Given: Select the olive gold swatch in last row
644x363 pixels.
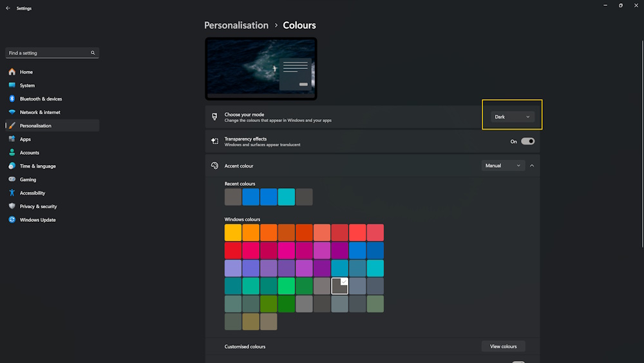Looking at the screenshot, I should pyautogui.click(x=251, y=322).
